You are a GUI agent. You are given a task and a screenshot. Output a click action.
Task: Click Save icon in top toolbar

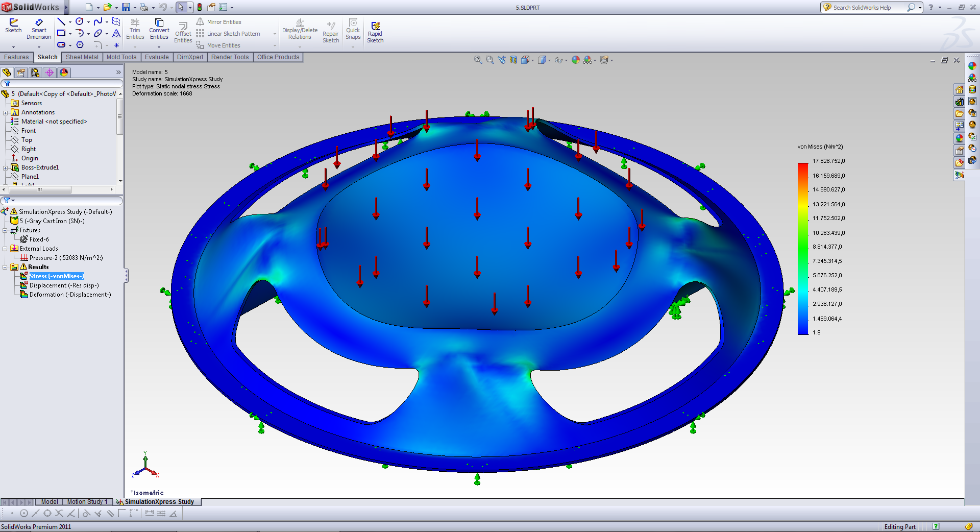[x=126, y=7]
